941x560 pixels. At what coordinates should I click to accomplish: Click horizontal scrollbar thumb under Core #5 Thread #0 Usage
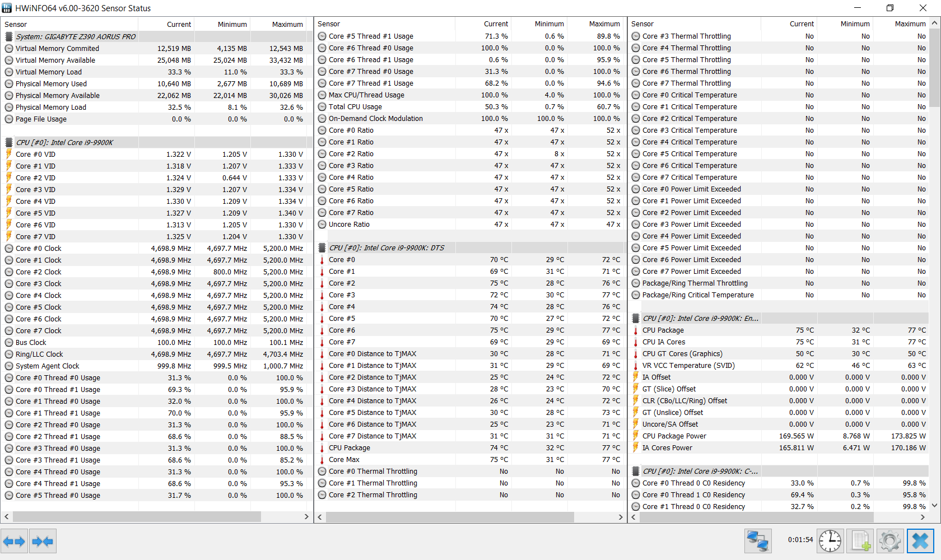(x=137, y=516)
